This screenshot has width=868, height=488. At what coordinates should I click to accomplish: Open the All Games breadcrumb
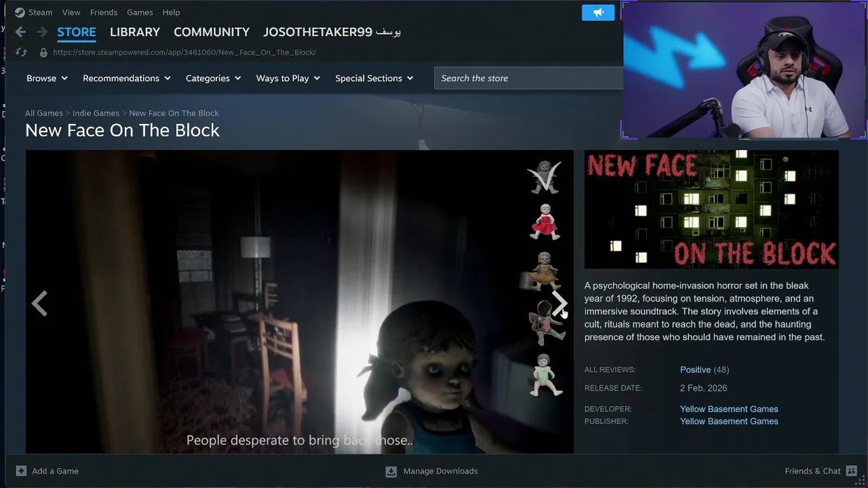(x=44, y=113)
